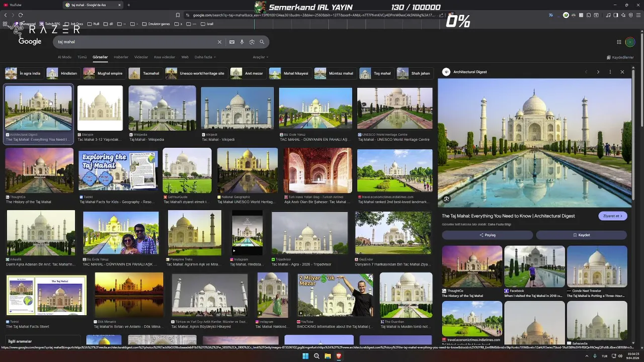Open the Google account avatar
The image size is (644, 362).
[x=630, y=42]
